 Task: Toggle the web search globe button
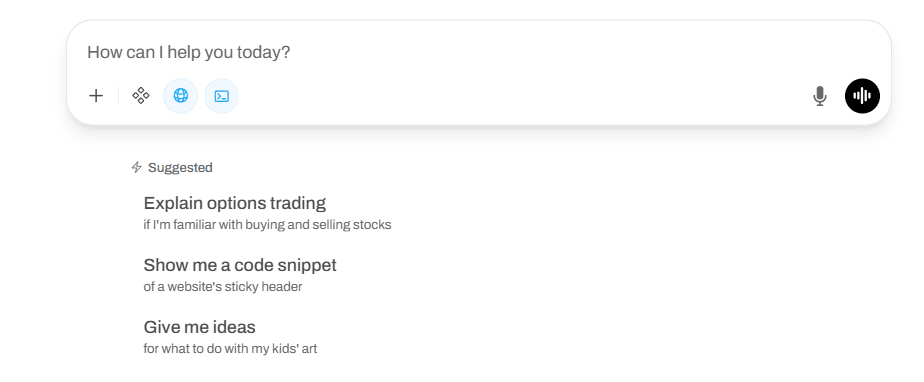click(x=180, y=96)
